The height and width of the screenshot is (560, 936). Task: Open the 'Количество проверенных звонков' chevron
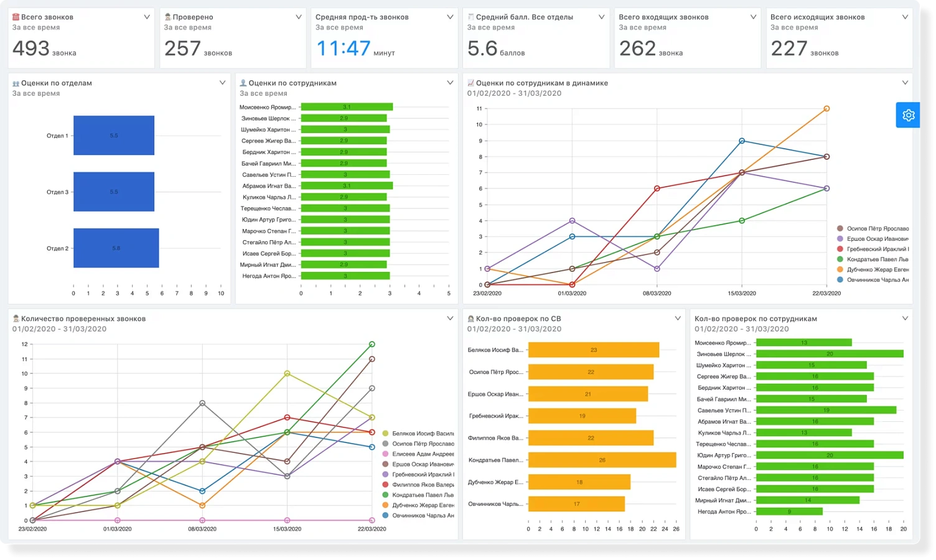tap(450, 319)
